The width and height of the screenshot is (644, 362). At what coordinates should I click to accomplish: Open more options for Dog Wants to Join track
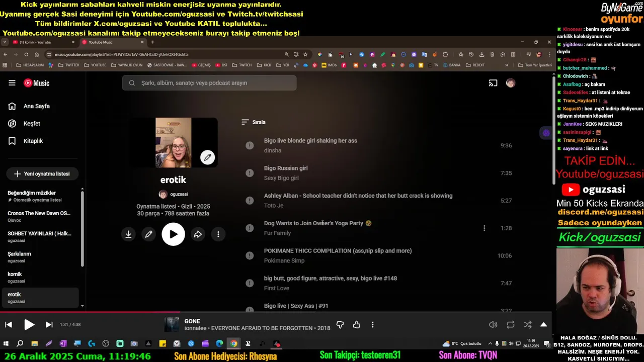[484, 228]
